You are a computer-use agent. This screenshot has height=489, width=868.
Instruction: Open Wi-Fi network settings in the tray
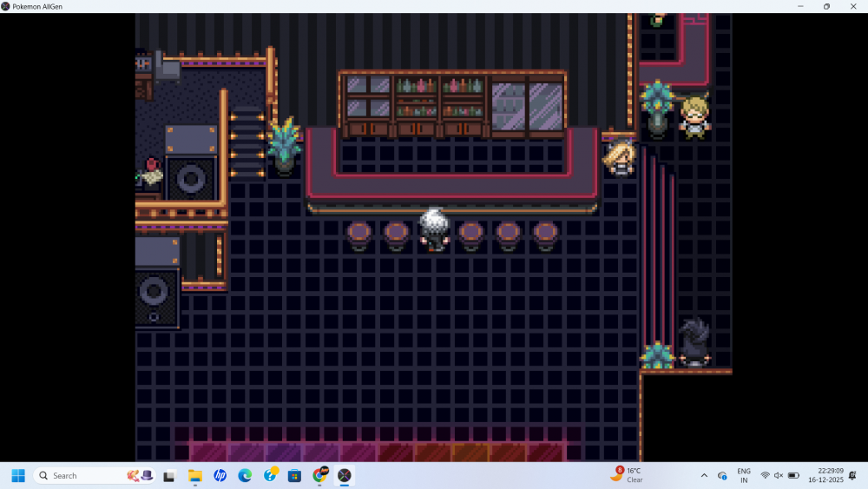(765, 475)
